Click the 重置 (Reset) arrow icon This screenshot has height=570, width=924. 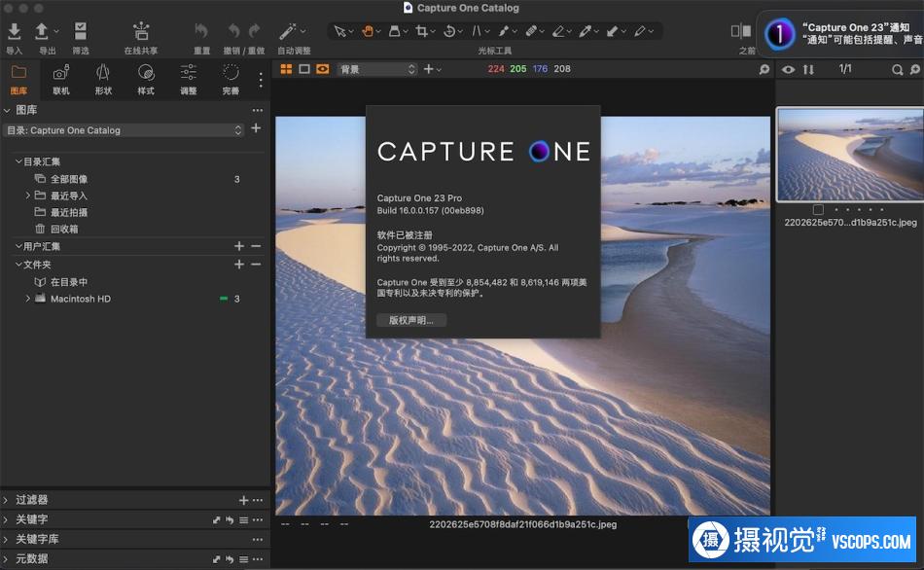coord(201,31)
